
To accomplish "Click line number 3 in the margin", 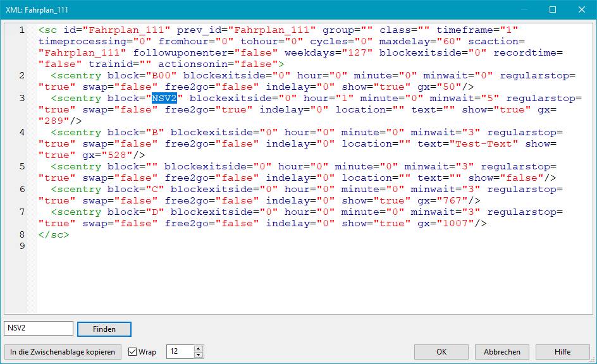I will [22, 99].
